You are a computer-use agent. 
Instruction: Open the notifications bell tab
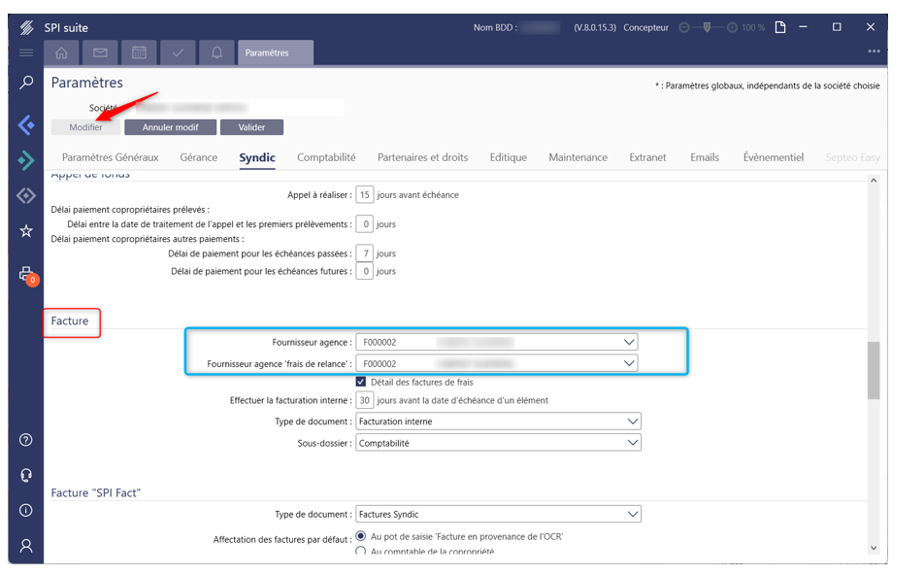pyautogui.click(x=216, y=52)
